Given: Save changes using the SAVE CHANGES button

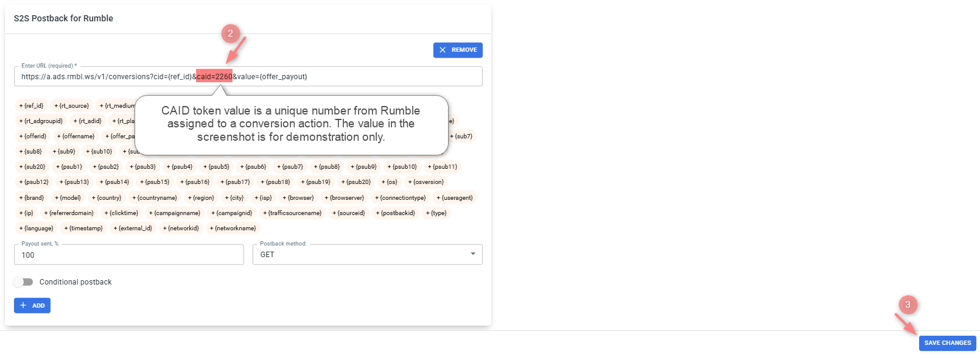Looking at the screenshot, I should tap(947, 343).
